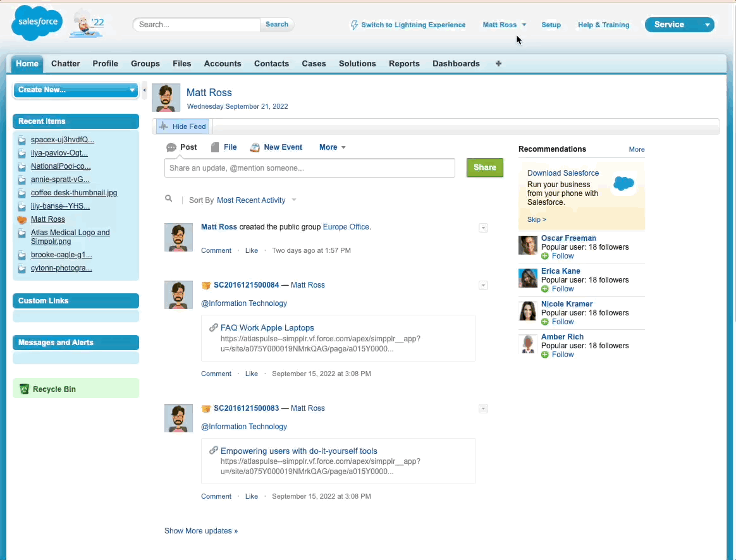This screenshot has height=560, width=736.
Task: Open menu arrow on SC2016121500084 post
Action: click(483, 286)
